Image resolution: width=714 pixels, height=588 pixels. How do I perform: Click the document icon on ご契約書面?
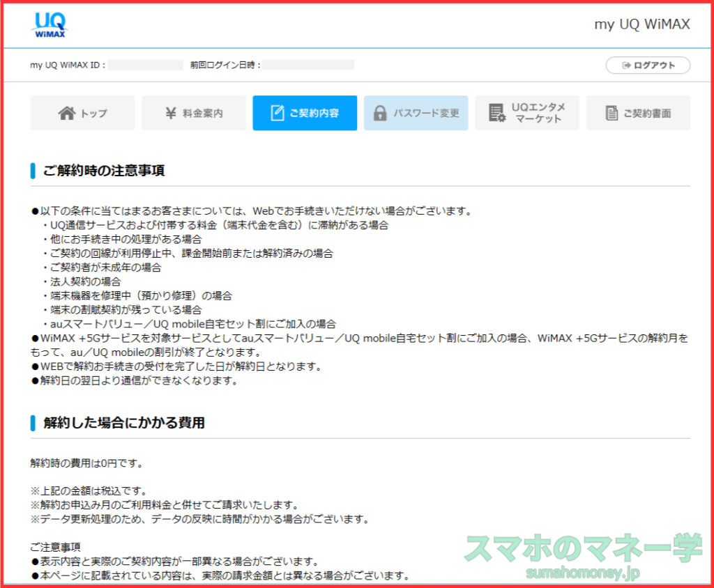(x=612, y=113)
